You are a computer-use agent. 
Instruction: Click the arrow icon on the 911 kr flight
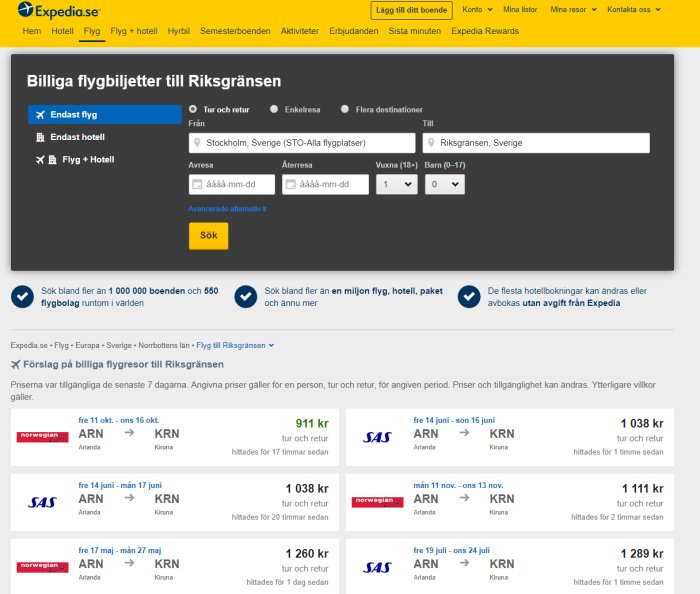pos(129,432)
